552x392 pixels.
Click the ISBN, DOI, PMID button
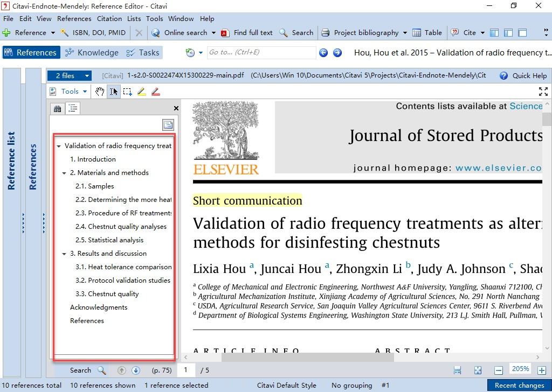[x=93, y=33]
